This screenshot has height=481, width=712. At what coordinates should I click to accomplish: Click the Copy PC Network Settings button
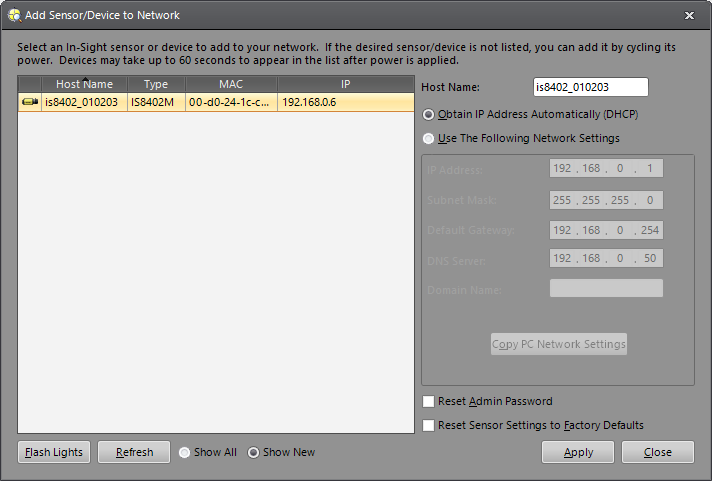[558, 344]
